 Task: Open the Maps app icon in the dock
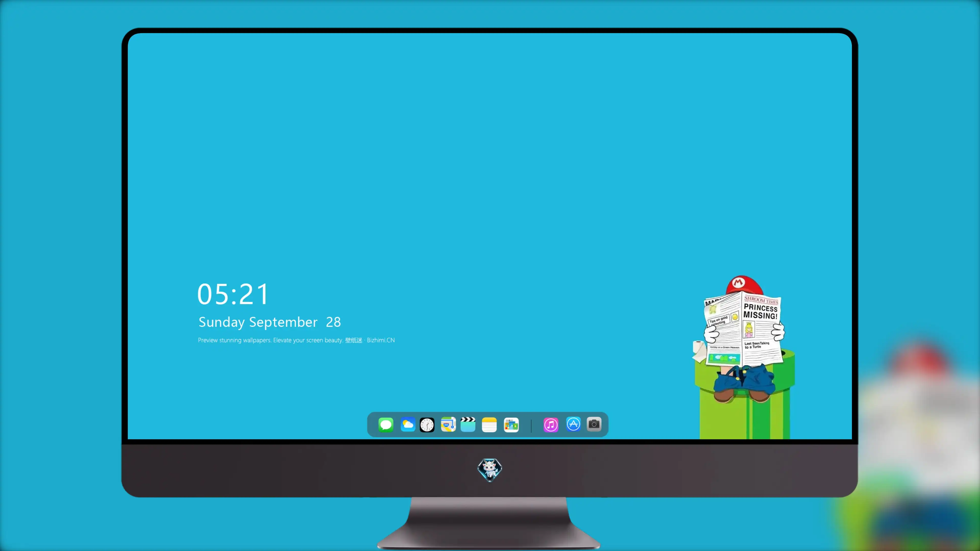(448, 424)
